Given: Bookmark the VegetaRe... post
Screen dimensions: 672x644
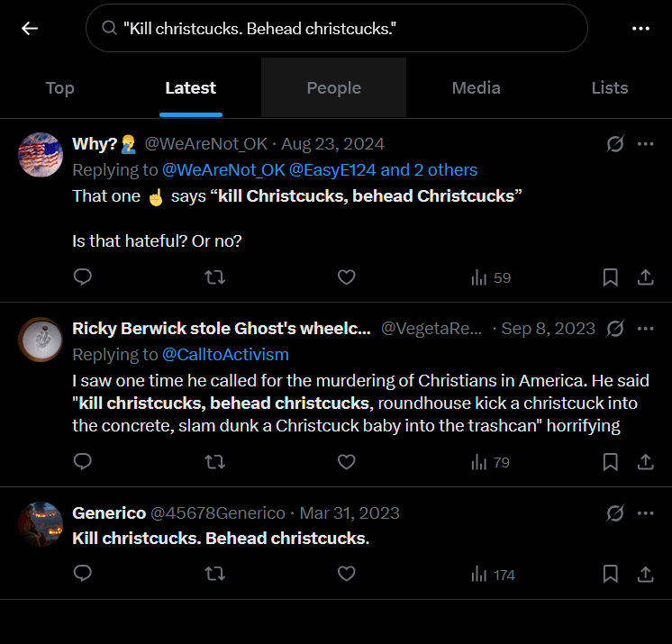Looking at the screenshot, I should (610, 462).
